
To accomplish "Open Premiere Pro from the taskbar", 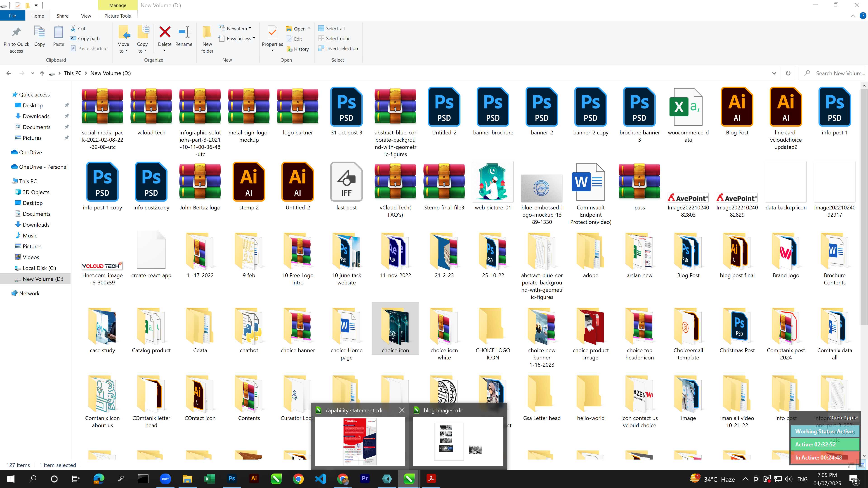I will tap(365, 479).
